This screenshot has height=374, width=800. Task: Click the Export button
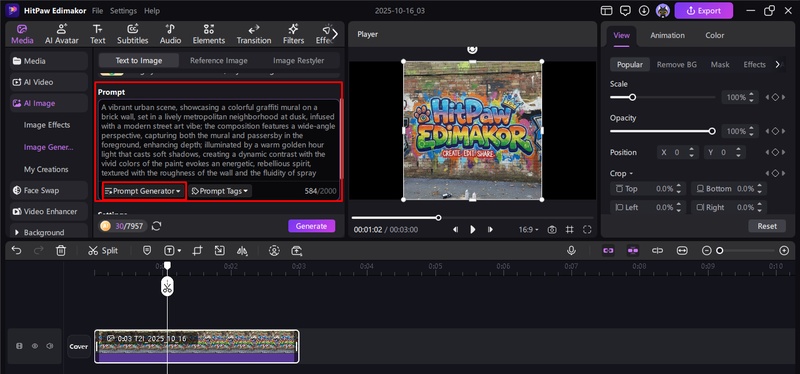pos(704,10)
